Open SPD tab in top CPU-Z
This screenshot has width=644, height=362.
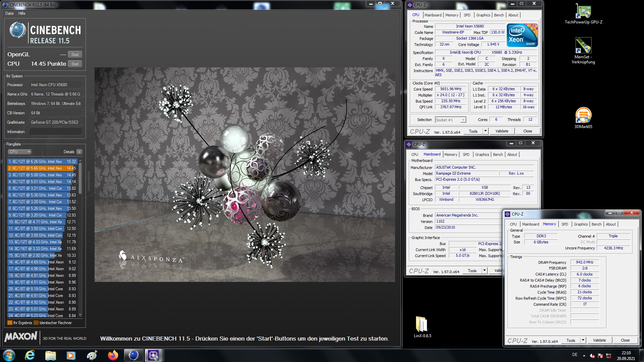(x=467, y=15)
